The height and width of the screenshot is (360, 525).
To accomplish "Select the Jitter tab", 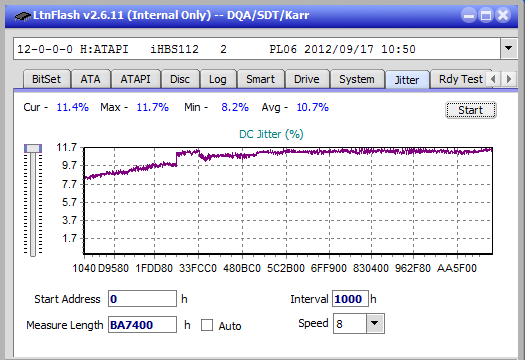I will (407, 80).
